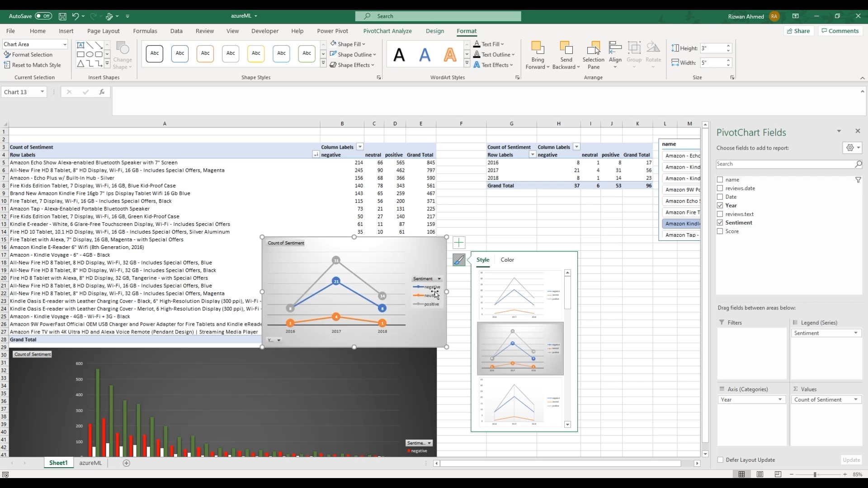The height and width of the screenshot is (488, 868).
Task: Toggle AutoSave switch
Action: click(43, 16)
